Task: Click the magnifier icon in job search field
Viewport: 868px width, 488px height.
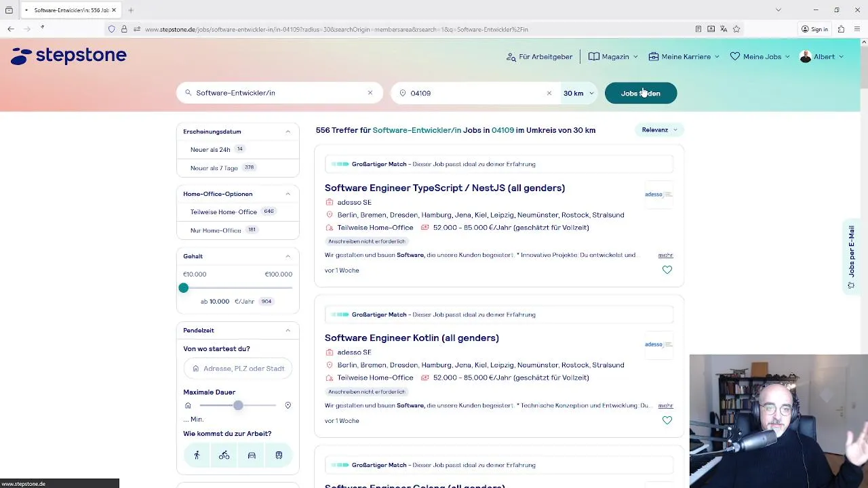Action: 188,93
